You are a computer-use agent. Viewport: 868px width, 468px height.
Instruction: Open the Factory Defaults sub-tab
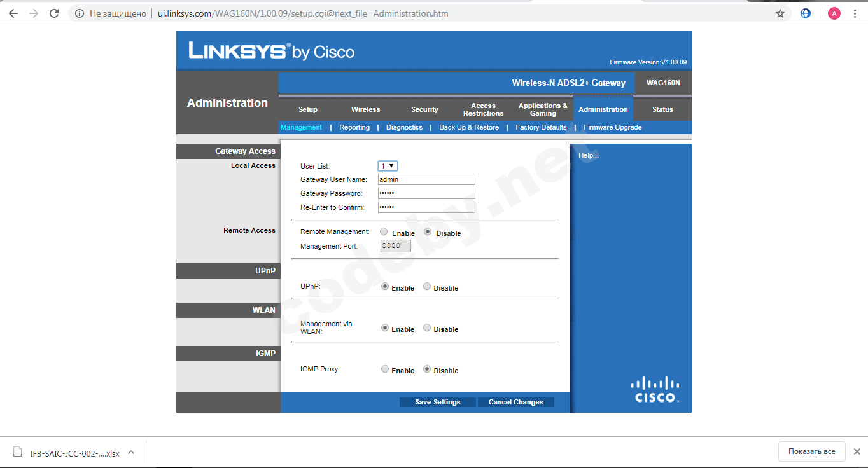[541, 127]
